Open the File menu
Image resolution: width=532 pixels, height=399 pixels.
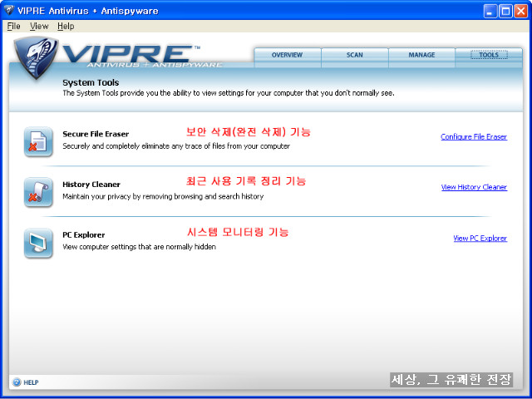(13, 26)
